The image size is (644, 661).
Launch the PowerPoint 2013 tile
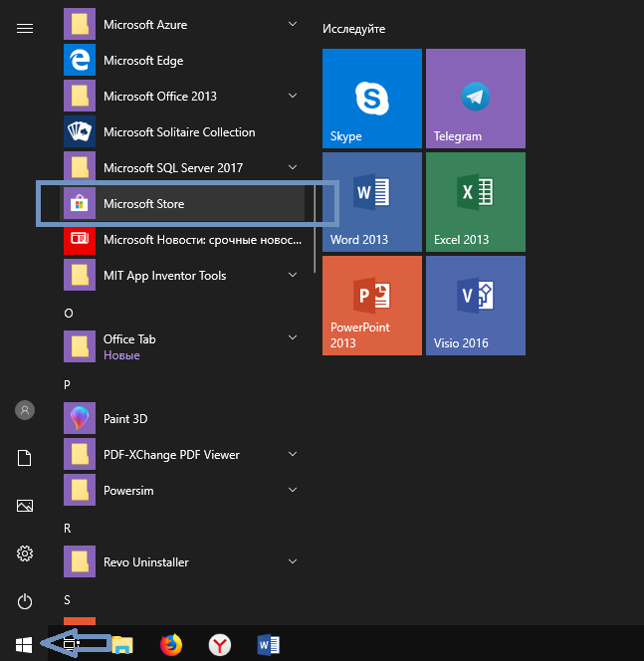tap(371, 306)
